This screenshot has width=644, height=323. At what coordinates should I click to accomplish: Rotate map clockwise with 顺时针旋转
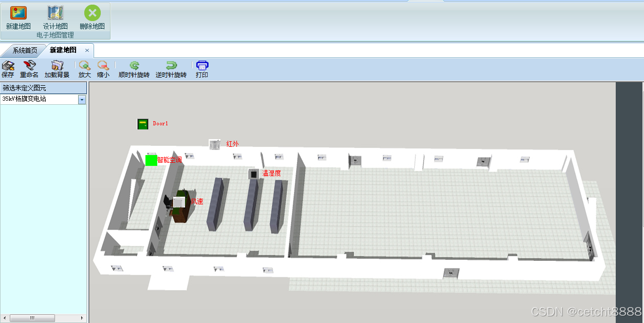point(134,70)
